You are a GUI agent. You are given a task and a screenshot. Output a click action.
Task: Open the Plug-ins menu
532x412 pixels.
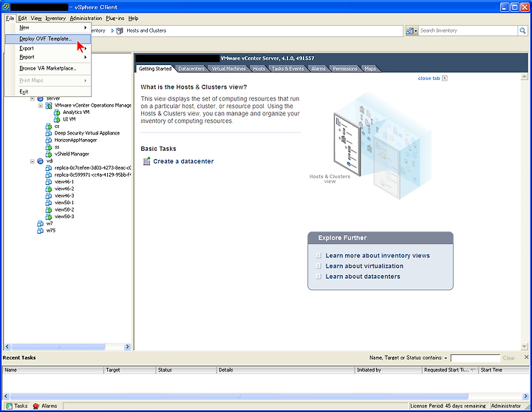tap(115, 18)
